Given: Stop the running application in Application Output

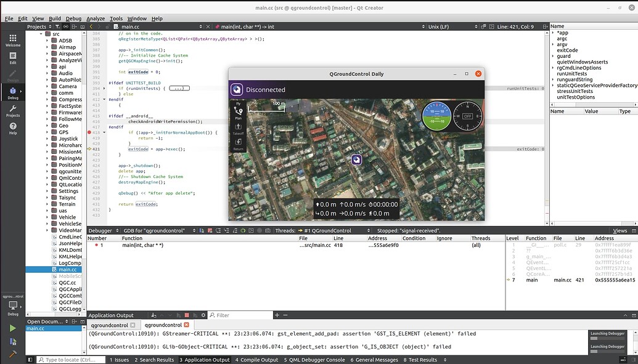Looking at the screenshot, I should [x=187, y=315].
